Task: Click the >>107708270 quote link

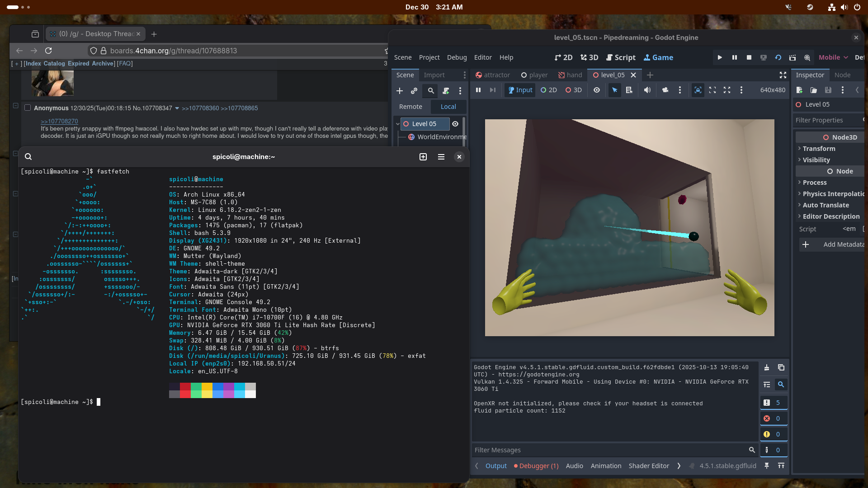Action: click(x=59, y=121)
